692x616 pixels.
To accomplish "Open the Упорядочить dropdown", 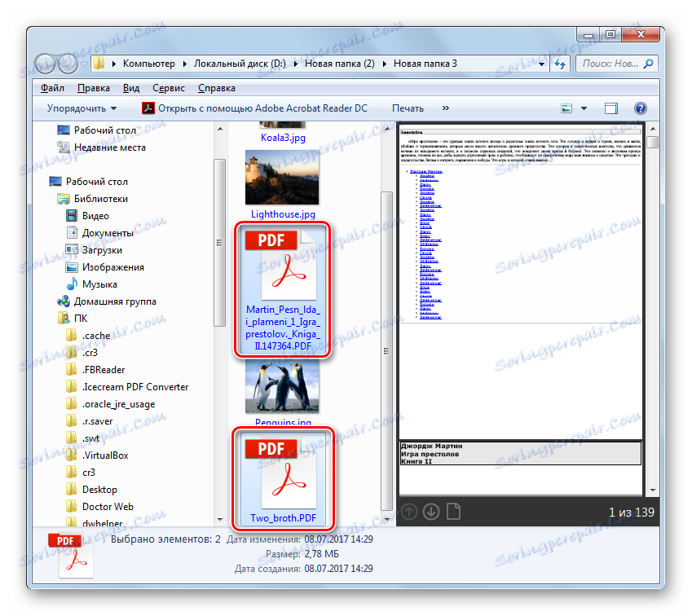I will 82,108.
